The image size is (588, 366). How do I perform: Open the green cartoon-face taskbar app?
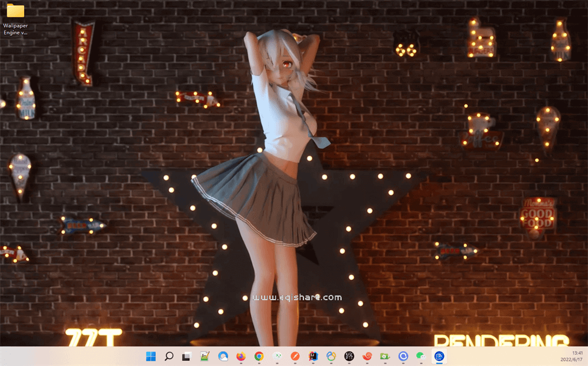(276, 357)
